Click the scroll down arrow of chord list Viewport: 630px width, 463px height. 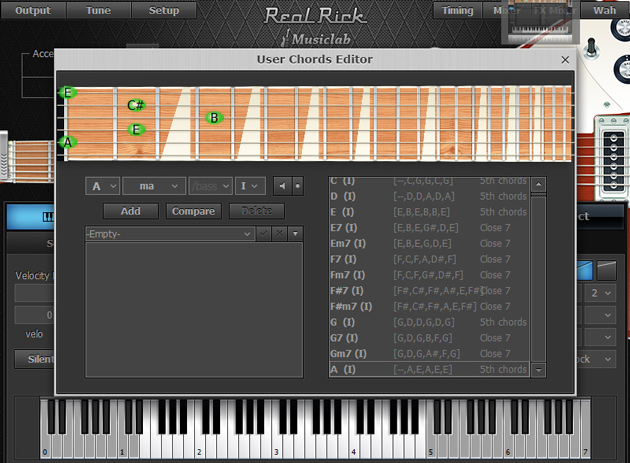point(538,370)
